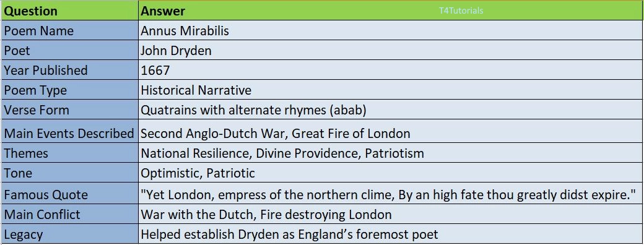The height and width of the screenshot is (245, 644).
Task: Select the Answer header cell
Action: 391,11
